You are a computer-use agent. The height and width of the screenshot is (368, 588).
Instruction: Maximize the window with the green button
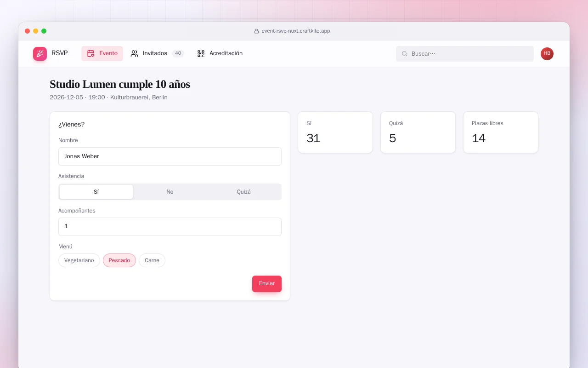[x=44, y=31]
